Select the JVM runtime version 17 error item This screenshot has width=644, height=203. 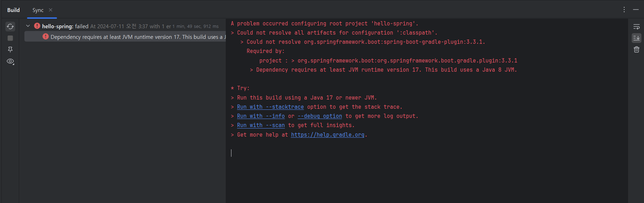coord(125,37)
